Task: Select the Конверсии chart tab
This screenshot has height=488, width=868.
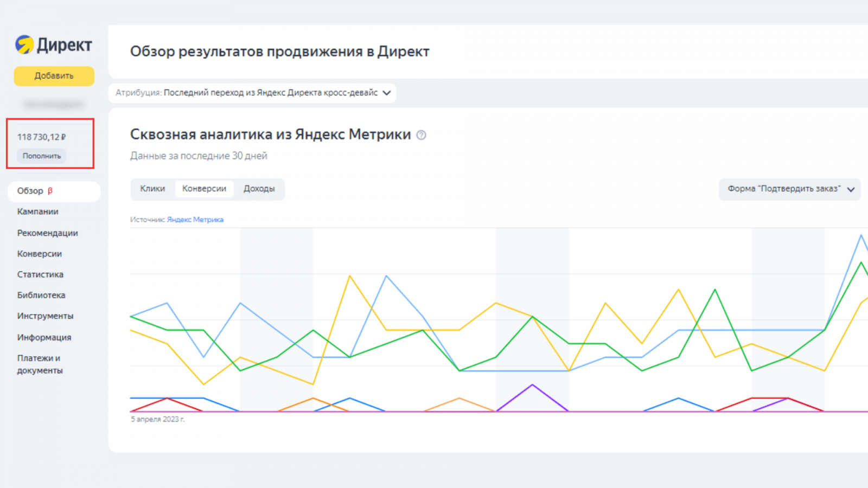Action: pyautogui.click(x=204, y=189)
